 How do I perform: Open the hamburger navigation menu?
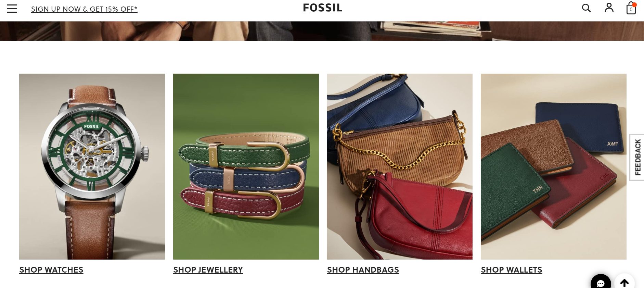point(12,9)
